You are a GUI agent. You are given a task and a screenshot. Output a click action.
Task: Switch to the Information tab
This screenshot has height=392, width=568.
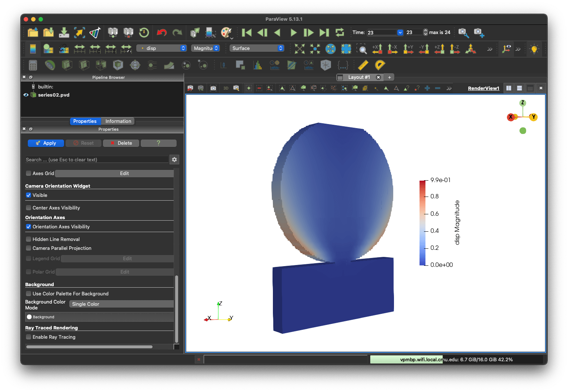118,121
